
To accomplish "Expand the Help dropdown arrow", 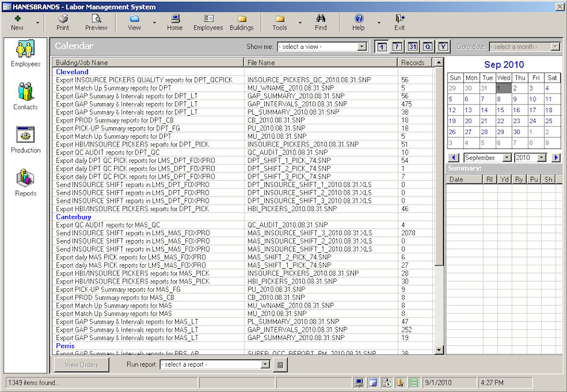I will pyautogui.click(x=379, y=23).
